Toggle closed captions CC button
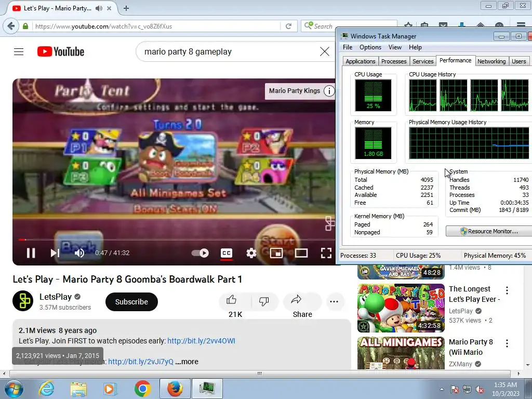Viewport: 532px width, 399px height. pos(227,253)
